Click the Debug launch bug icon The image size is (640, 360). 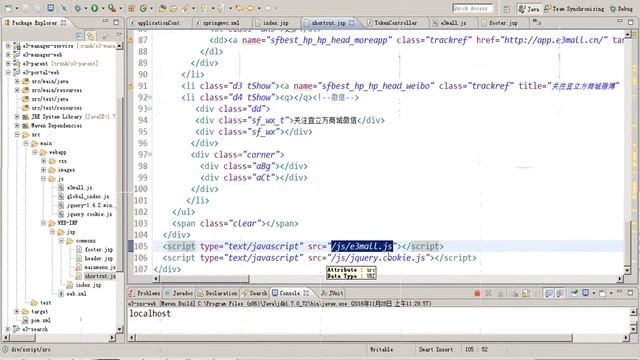coord(78,8)
